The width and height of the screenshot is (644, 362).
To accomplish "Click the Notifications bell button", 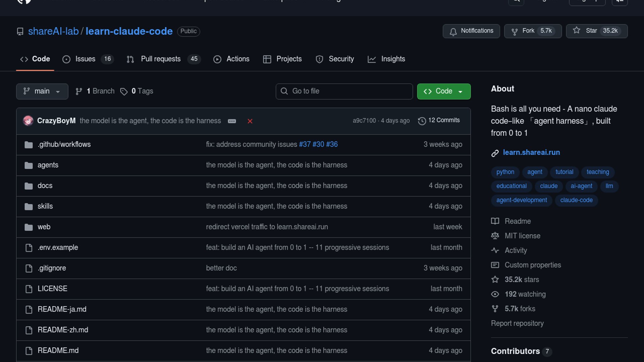I will tap(471, 31).
